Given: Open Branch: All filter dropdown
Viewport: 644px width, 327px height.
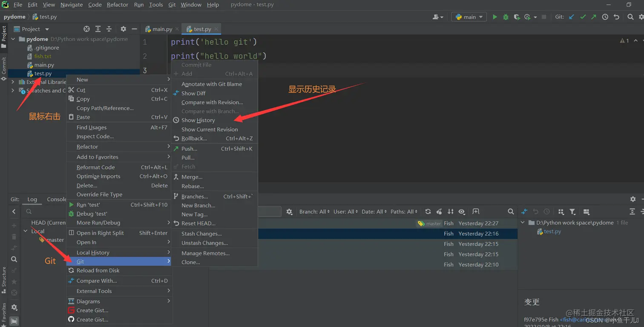Looking at the screenshot, I should 314,212.
